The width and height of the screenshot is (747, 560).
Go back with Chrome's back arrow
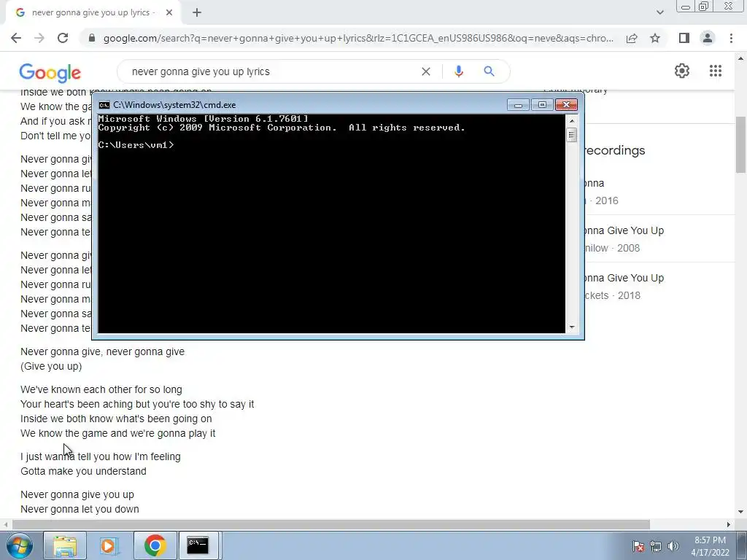point(16,38)
